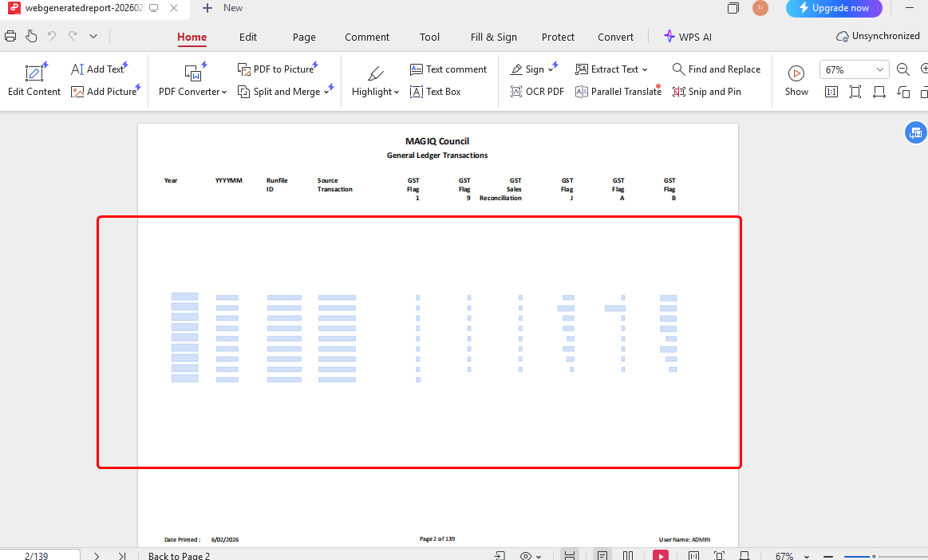Open the OCR PDF tool

(537, 92)
